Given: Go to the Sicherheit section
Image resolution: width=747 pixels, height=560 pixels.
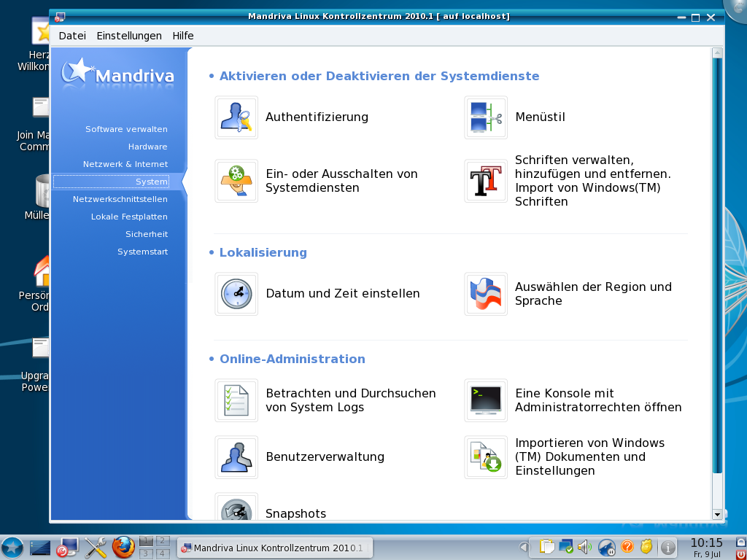Looking at the screenshot, I should (146, 234).
